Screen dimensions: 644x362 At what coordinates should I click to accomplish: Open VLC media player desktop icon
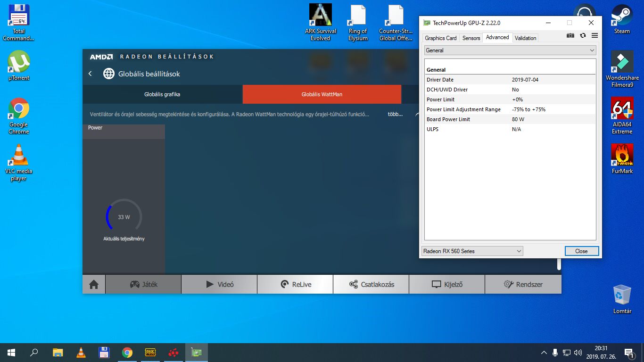(19, 163)
